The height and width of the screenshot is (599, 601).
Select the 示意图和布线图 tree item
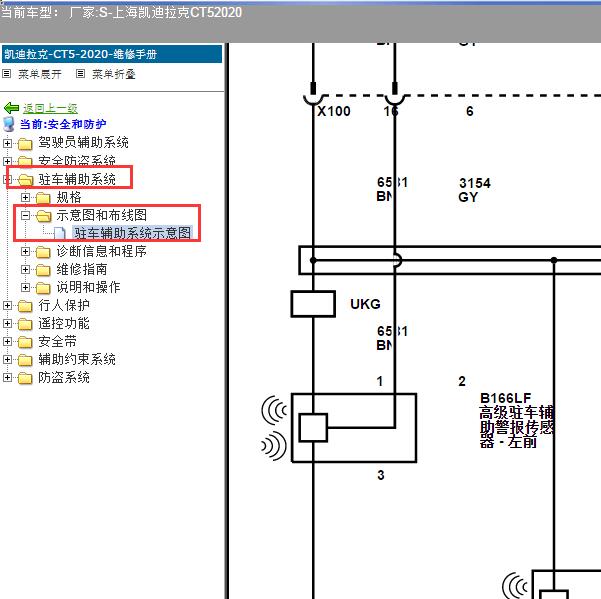[x=102, y=215]
